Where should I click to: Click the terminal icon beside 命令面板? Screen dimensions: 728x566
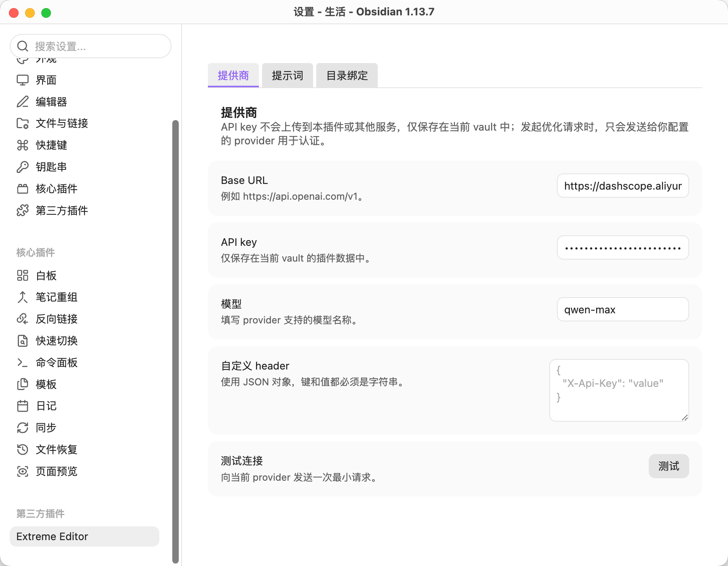(x=23, y=363)
